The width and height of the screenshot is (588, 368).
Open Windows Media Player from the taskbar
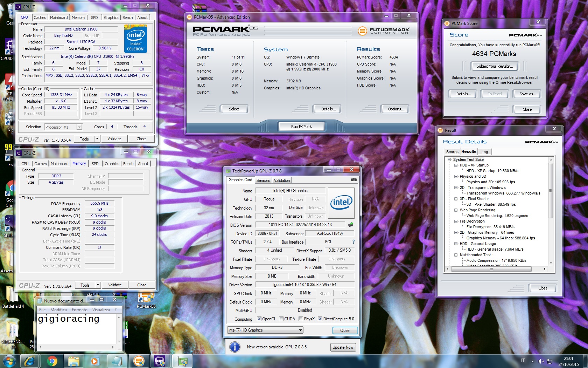click(x=94, y=361)
